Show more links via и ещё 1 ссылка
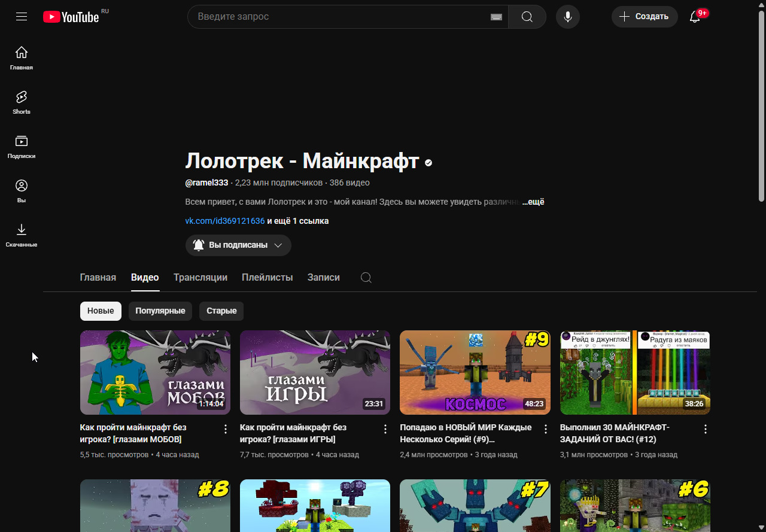Screen dimensions: 766x532 pyautogui.click(x=298, y=221)
